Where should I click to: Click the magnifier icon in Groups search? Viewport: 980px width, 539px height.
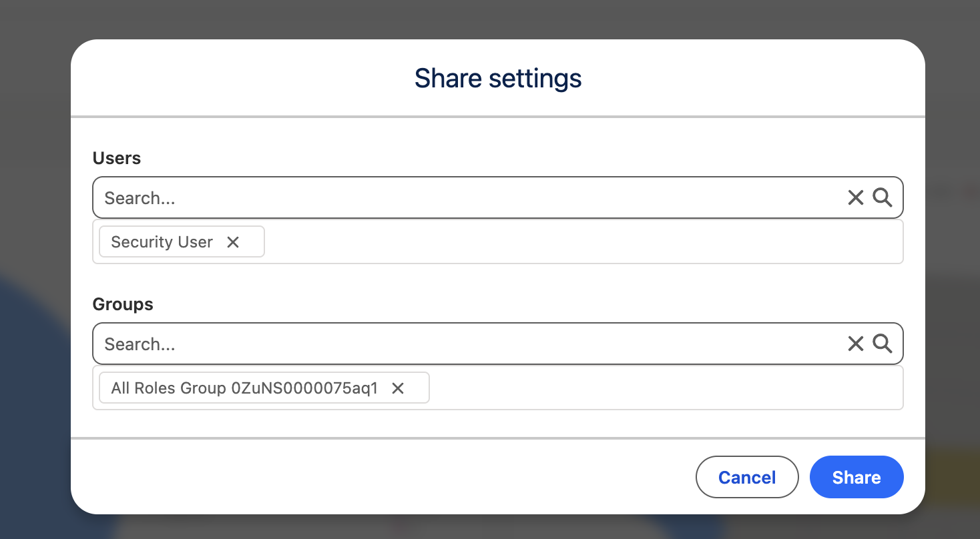[882, 344]
